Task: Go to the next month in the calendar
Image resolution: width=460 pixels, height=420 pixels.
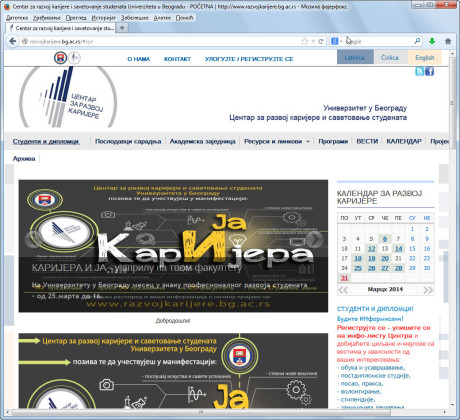Action: click(x=428, y=290)
